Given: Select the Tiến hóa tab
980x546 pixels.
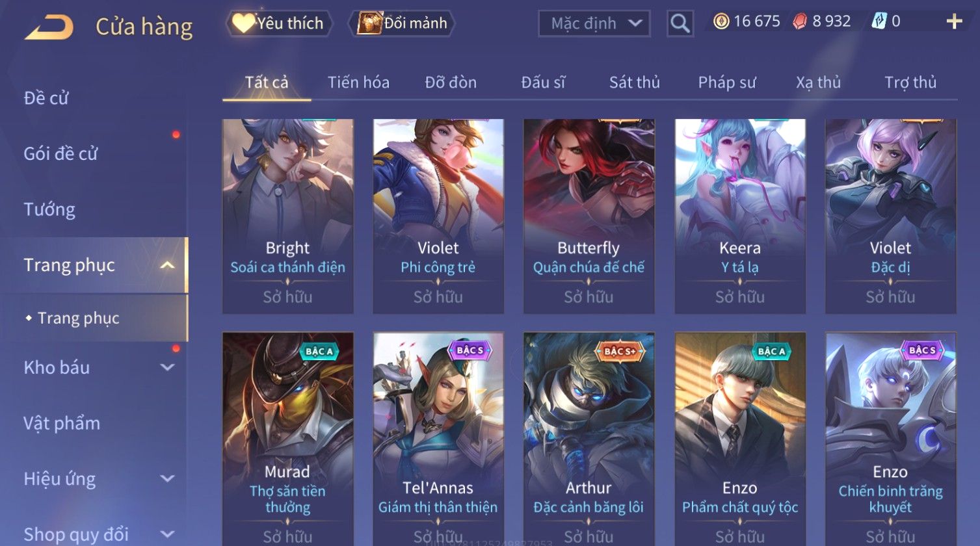Looking at the screenshot, I should pos(358,83).
